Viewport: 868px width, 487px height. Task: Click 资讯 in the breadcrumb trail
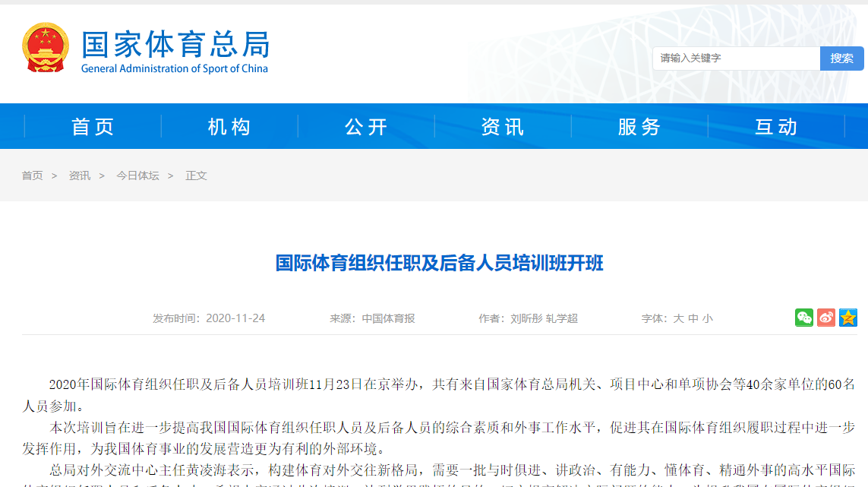79,176
